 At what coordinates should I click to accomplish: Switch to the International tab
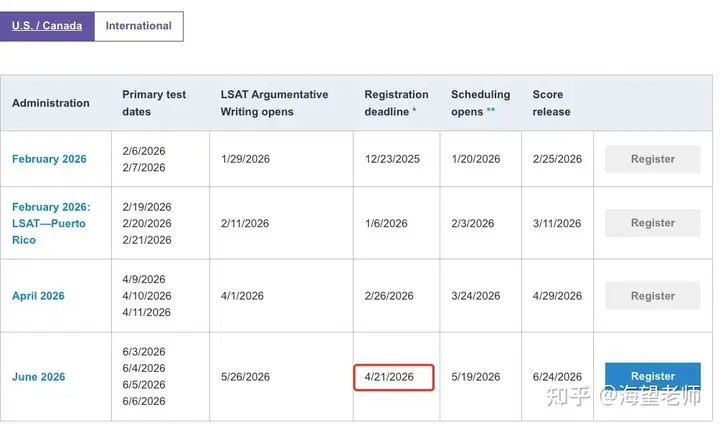(x=138, y=26)
